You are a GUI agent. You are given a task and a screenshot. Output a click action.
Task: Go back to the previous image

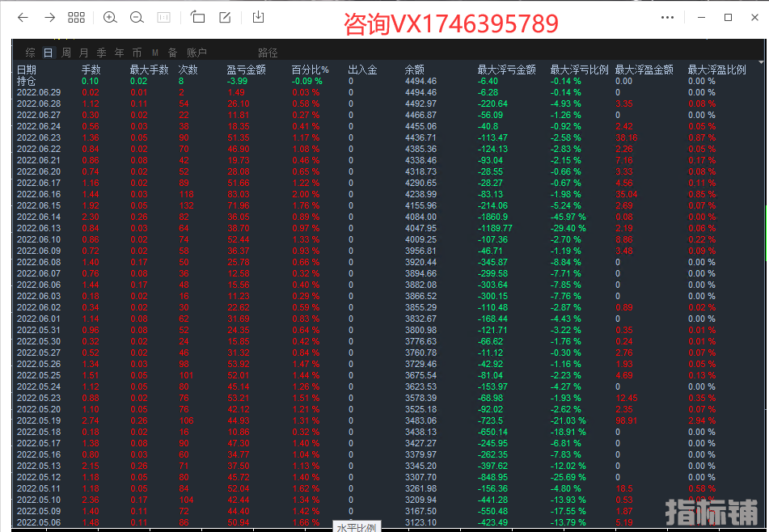tap(23, 17)
